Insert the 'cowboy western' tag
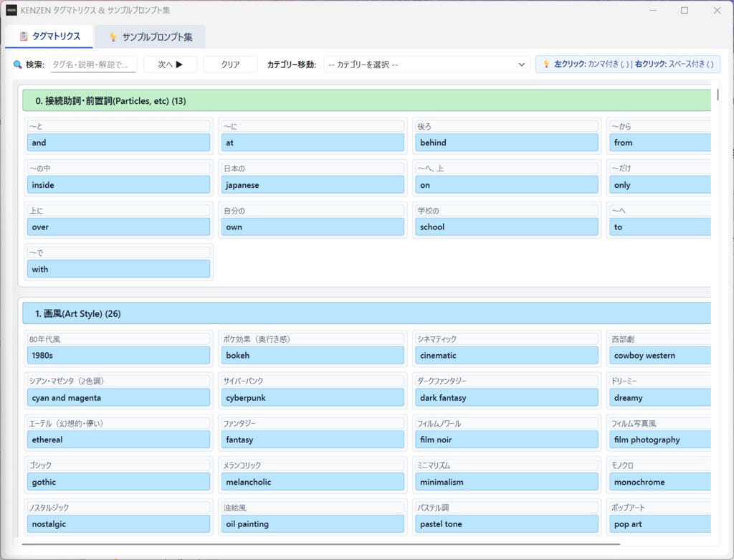The height and width of the screenshot is (560, 734). [x=660, y=355]
